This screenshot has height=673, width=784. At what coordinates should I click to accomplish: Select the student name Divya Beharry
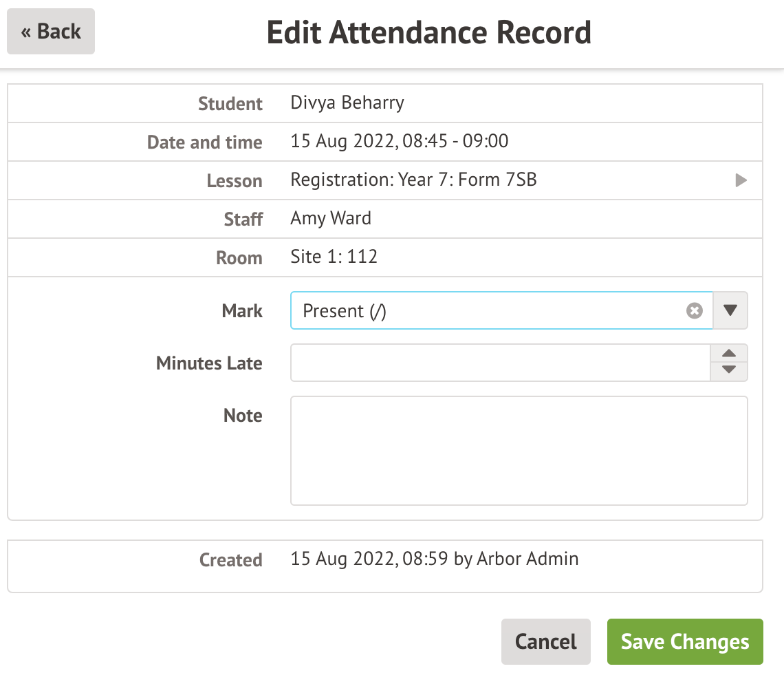point(347,103)
